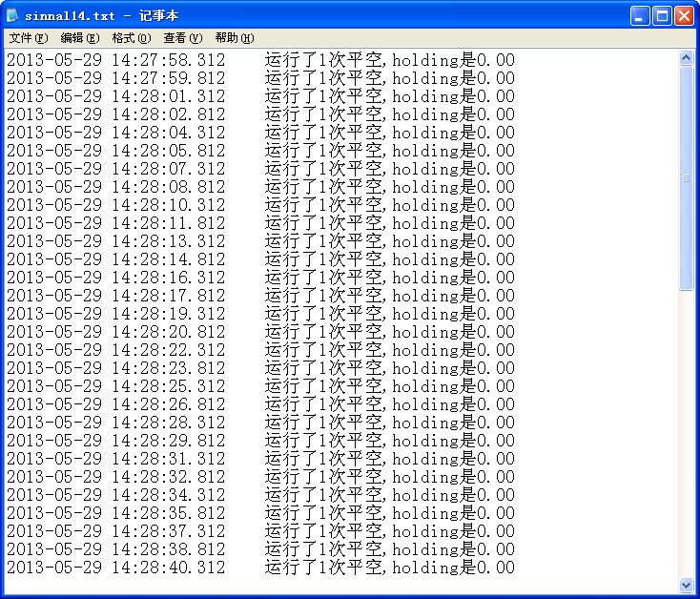Viewport: 700px width, 599px height.
Task: Click the log line timestamped 14:28:19.312
Action: [x=260, y=314]
